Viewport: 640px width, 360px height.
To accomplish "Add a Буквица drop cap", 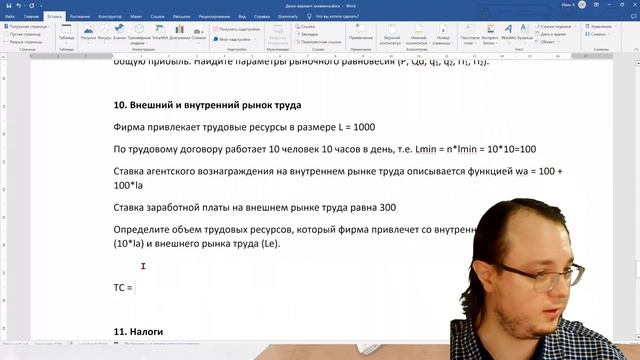I will coord(525,33).
